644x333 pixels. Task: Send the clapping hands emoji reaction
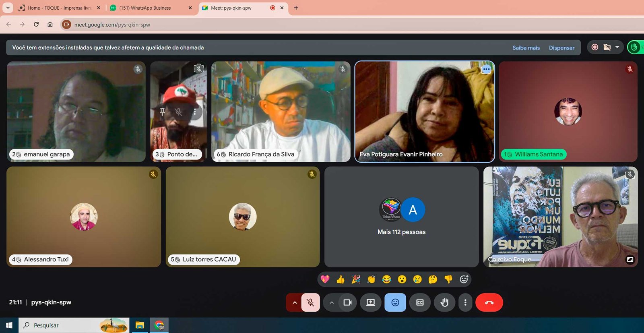[371, 279]
